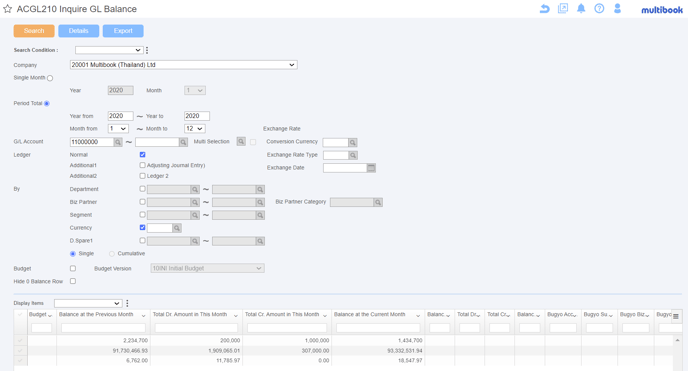Open Multi Selection search icon
The image size is (688, 371).
tap(241, 141)
